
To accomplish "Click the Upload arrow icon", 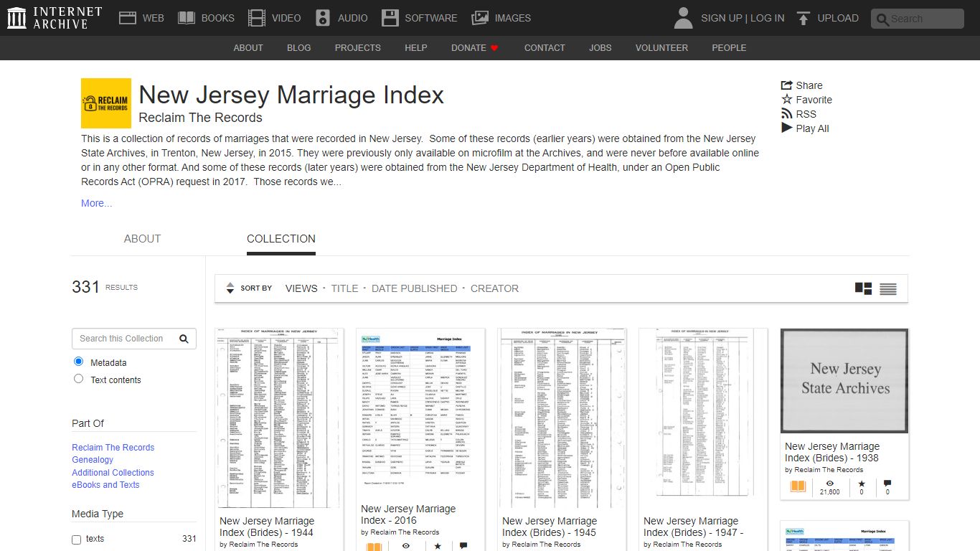I will tap(804, 18).
